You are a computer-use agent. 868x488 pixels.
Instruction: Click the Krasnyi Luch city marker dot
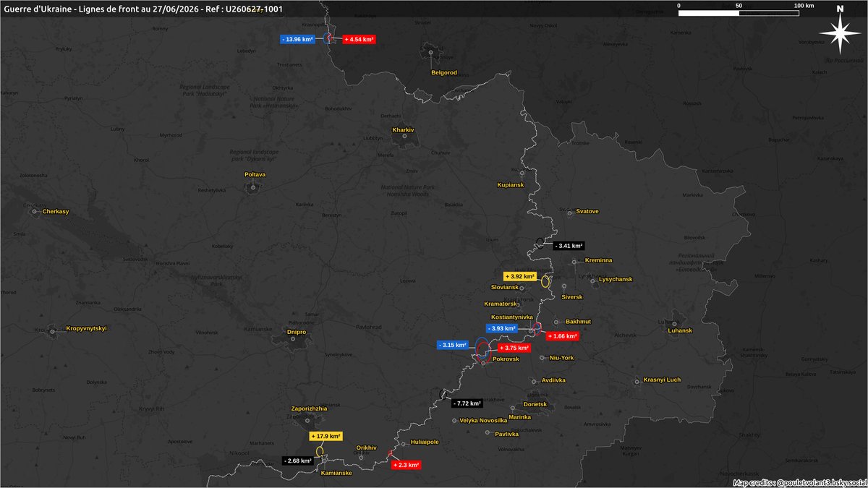tap(637, 381)
